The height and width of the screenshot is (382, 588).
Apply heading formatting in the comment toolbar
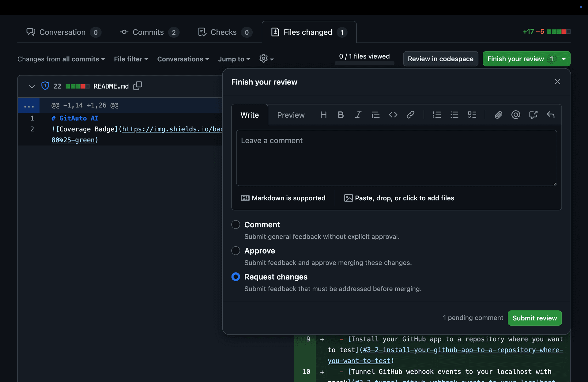point(323,115)
